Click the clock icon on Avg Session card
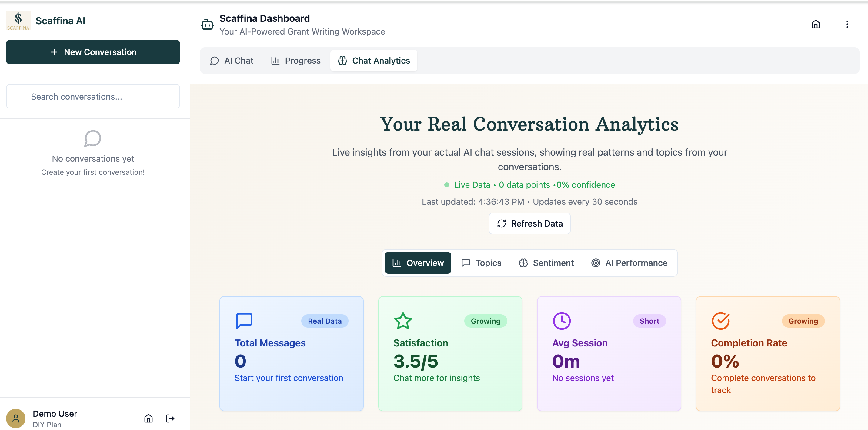Screen dimensions: 868x430 coord(561,321)
